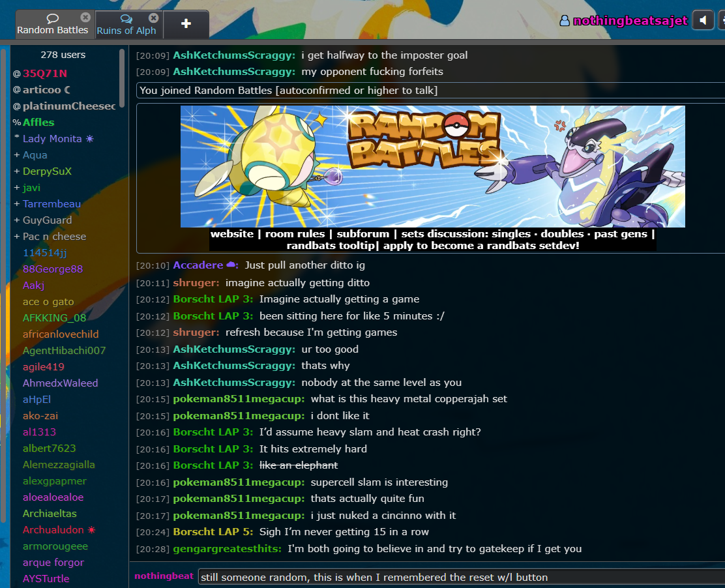Select user Aakj in the user list

click(34, 286)
